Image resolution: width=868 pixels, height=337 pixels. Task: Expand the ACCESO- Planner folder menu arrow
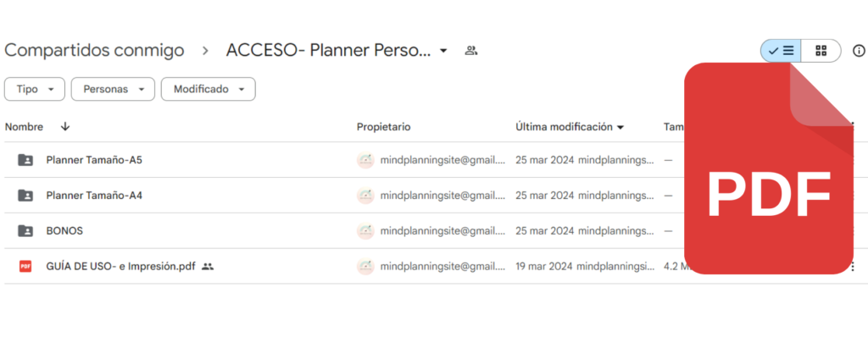pos(442,51)
